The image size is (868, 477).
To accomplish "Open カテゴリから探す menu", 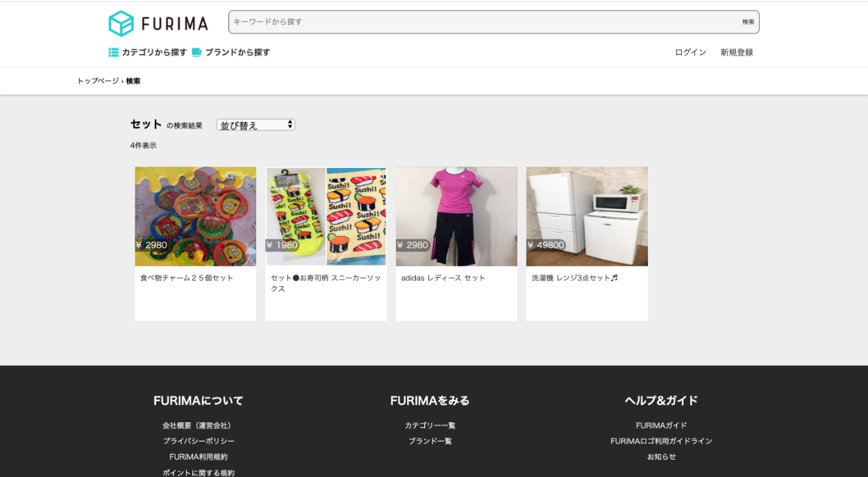I will click(x=154, y=52).
